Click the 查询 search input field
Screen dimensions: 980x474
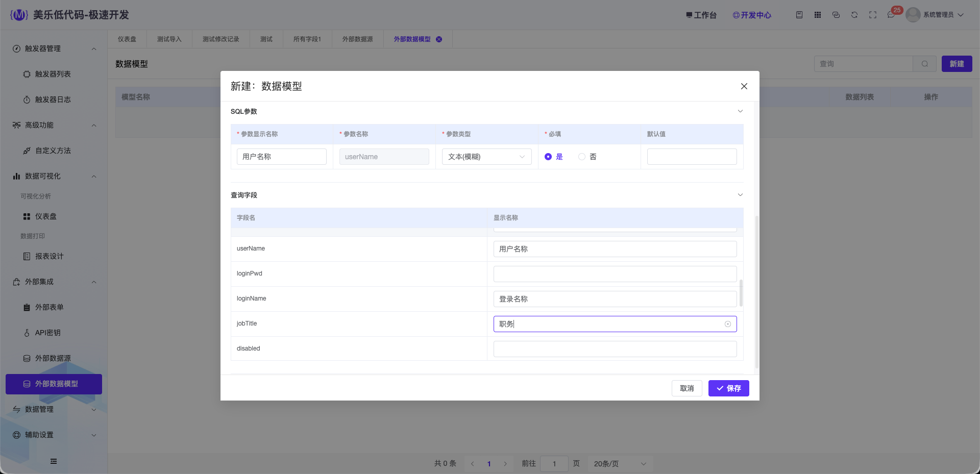pos(864,64)
